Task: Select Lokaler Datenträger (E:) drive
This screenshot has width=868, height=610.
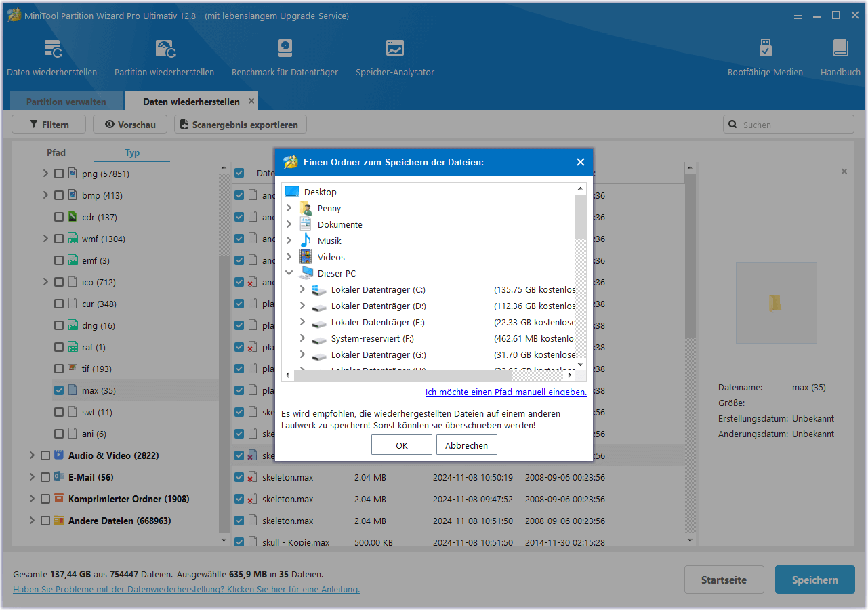Action: click(378, 322)
